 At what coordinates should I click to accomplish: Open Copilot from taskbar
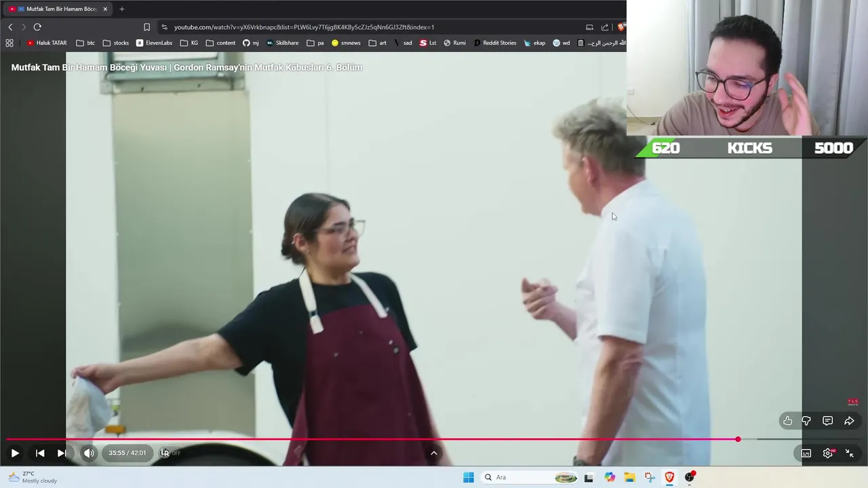click(610, 477)
